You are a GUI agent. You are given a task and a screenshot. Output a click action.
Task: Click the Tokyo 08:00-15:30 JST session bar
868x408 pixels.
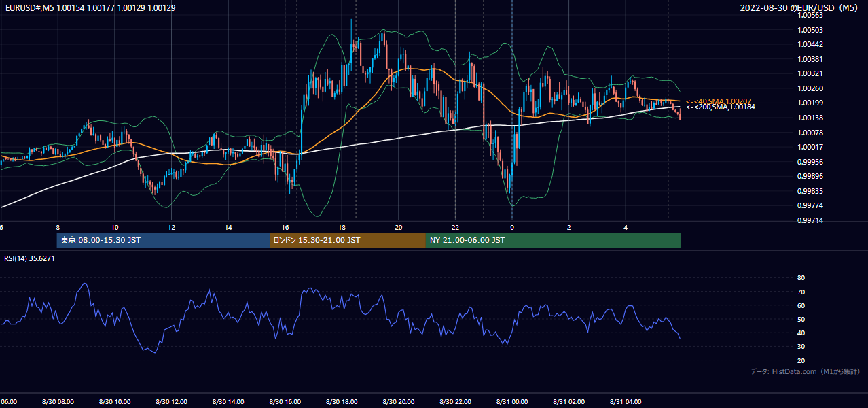164,240
